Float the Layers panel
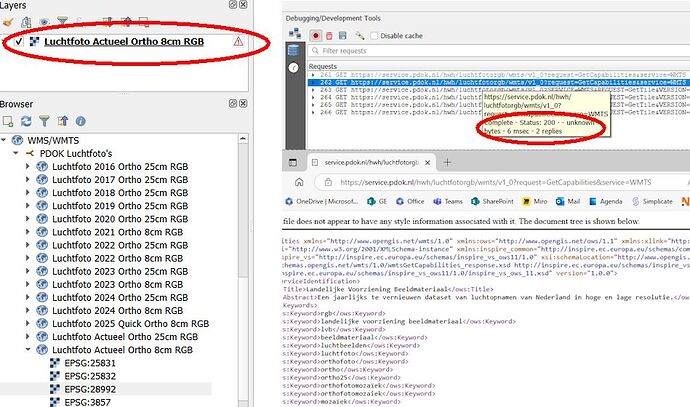Viewport: 690px width, 407px height. click(x=233, y=4)
